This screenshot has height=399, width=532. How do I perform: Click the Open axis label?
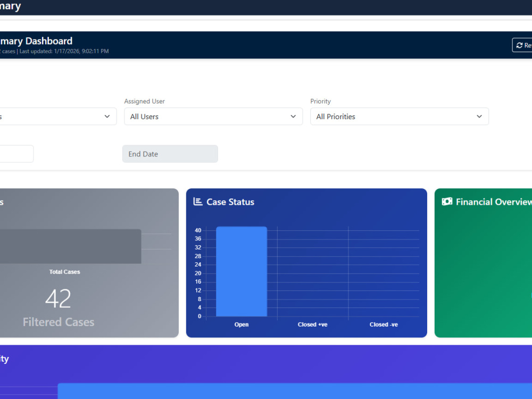coord(242,325)
